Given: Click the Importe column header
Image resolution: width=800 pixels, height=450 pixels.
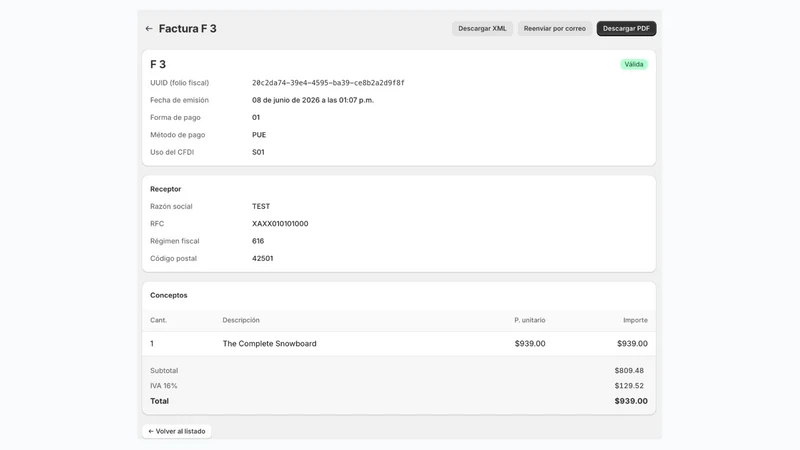Looking at the screenshot, I should [x=635, y=320].
